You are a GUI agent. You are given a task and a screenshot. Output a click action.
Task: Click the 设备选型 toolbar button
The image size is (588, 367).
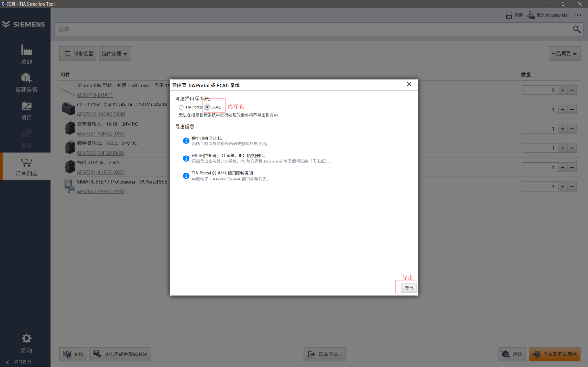pyautogui.click(x=78, y=54)
